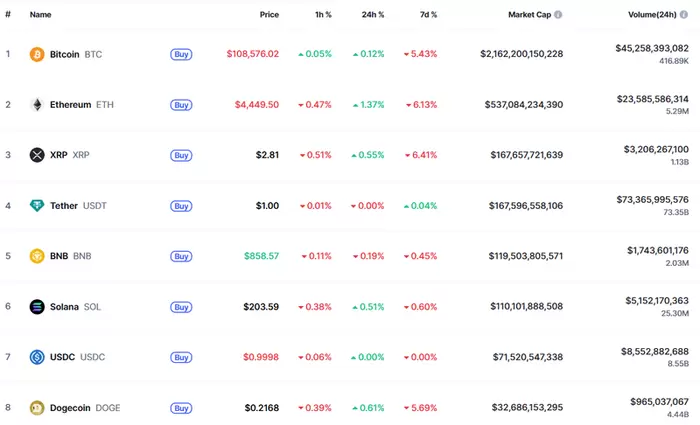The width and height of the screenshot is (700, 425).
Task: Click the USDC blue logo icon
Action: pos(37,357)
